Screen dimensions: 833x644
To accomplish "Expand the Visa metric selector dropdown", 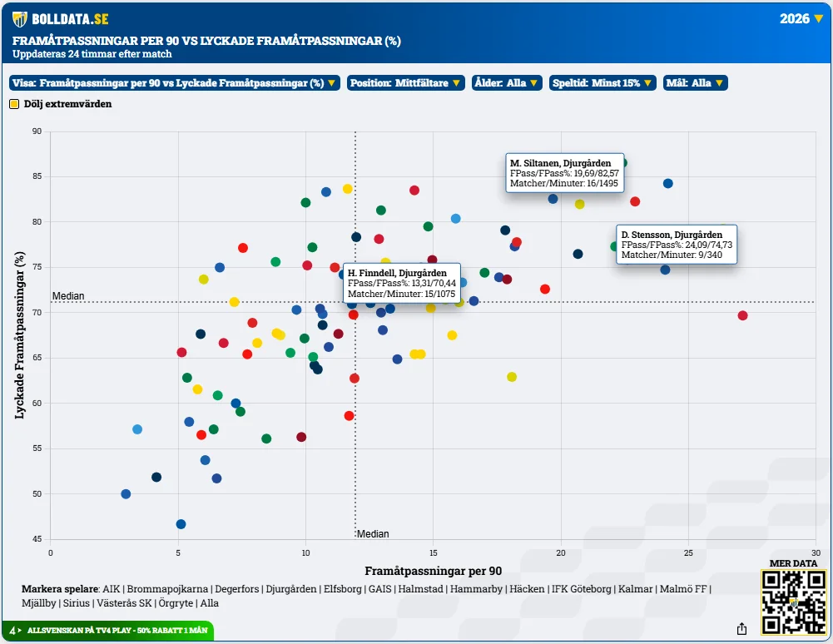I will pos(174,83).
